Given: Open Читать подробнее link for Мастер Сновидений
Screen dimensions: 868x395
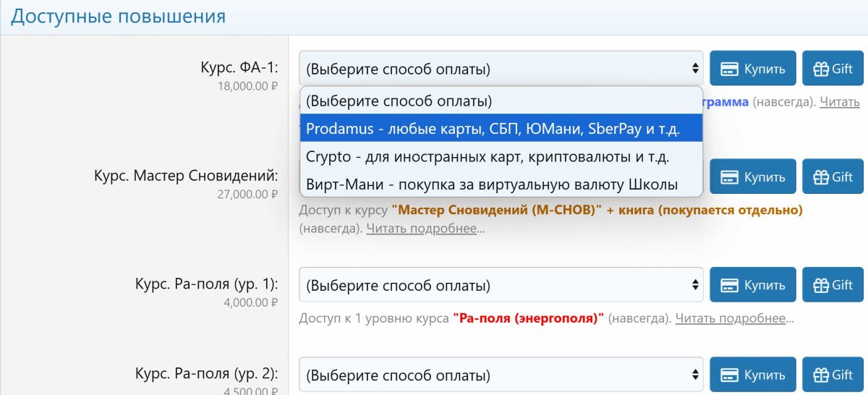Looking at the screenshot, I should click(425, 229).
